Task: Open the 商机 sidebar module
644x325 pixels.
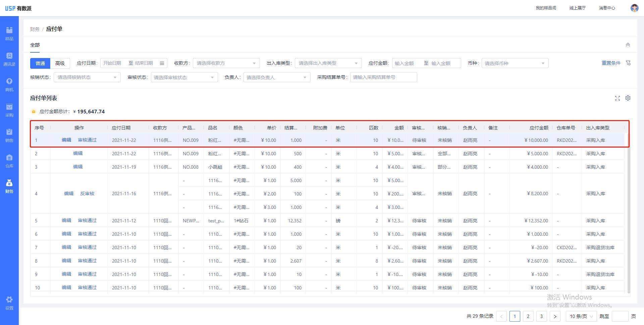Action: [9, 85]
